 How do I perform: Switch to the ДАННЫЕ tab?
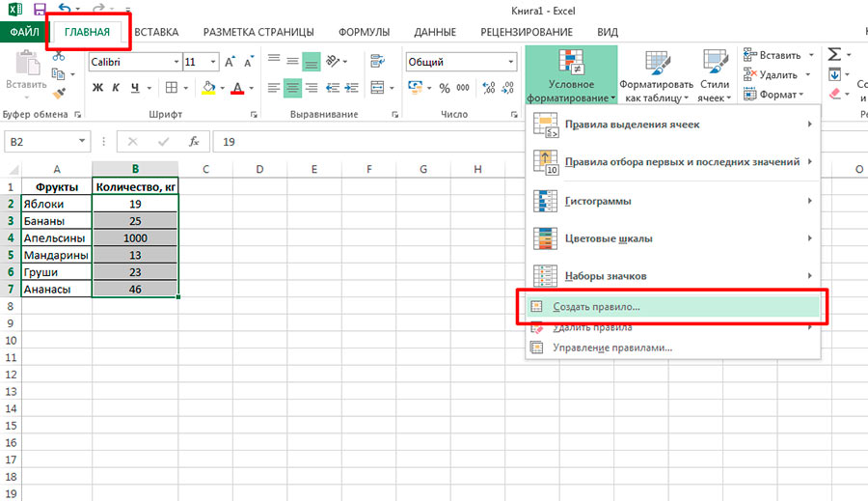[435, 32]
